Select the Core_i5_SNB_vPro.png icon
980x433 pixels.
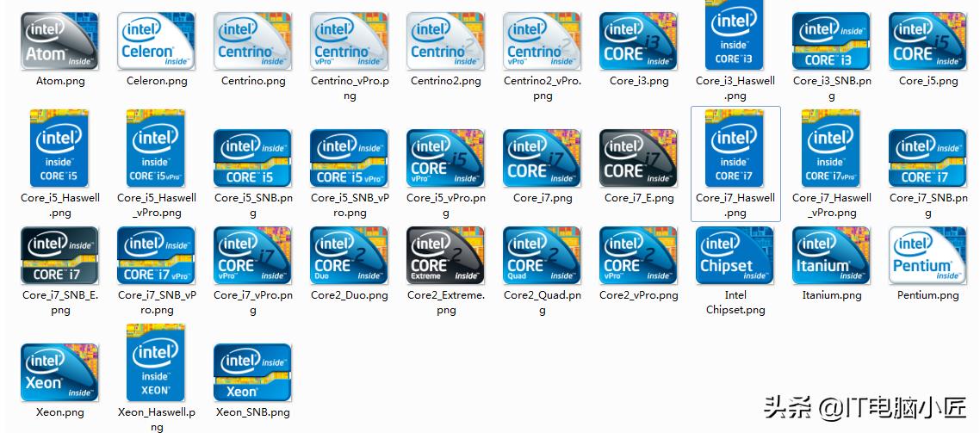(349, 158)
